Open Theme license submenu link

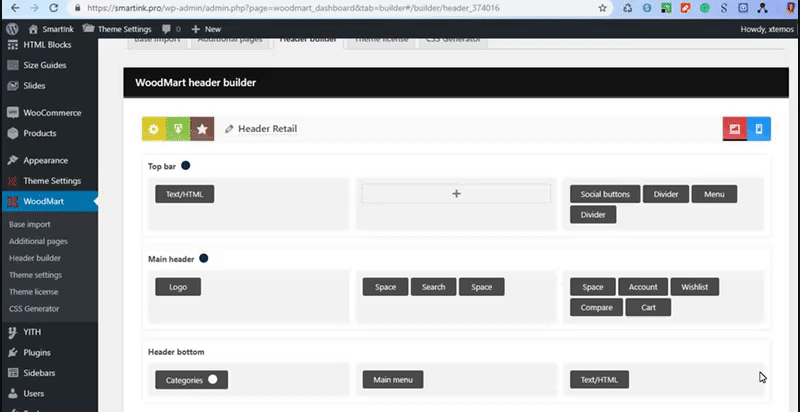(33, 292)
